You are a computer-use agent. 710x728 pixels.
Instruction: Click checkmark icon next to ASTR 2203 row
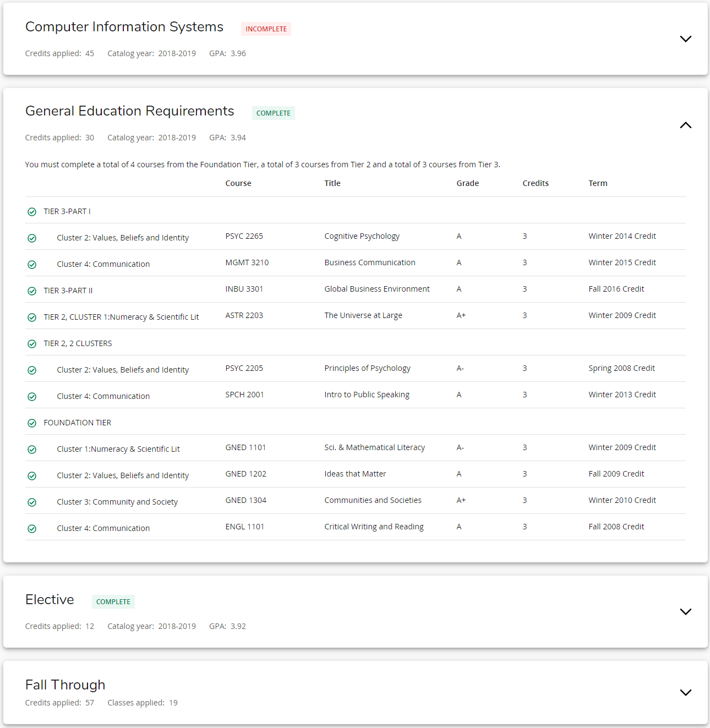32,318
